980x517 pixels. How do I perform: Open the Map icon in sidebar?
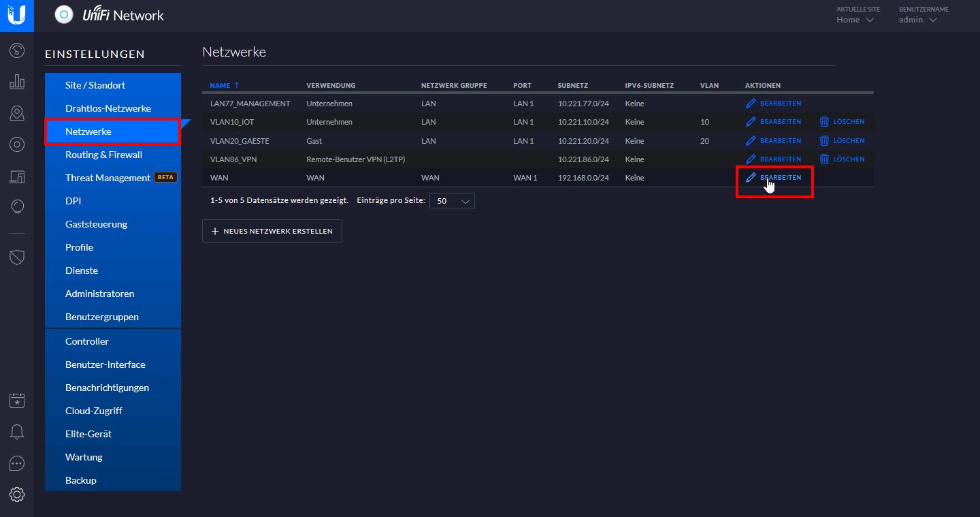pyautogui.click(x=17, y=113)
